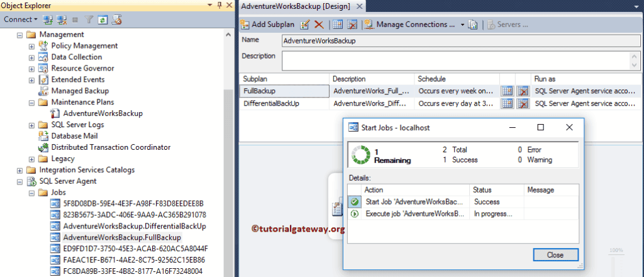Click the Connect Object Explorer icon
Viewport: 644px width, 277px height.
48,20
